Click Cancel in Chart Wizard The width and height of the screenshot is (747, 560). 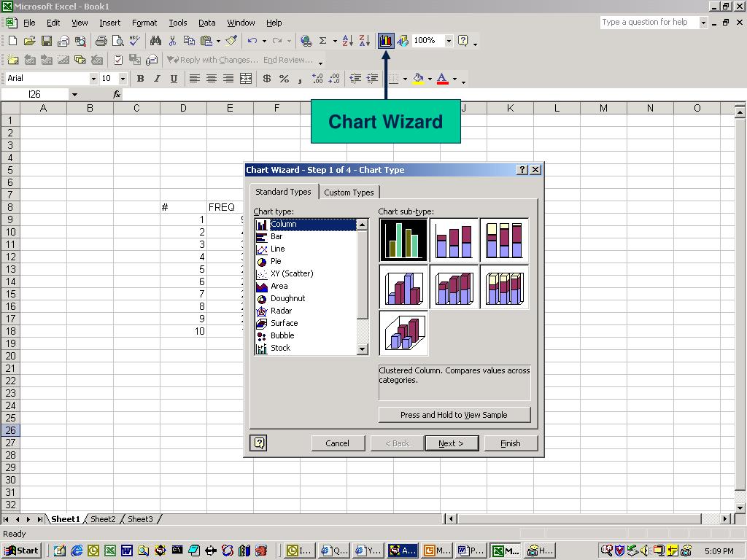click(x=337, y=443)
